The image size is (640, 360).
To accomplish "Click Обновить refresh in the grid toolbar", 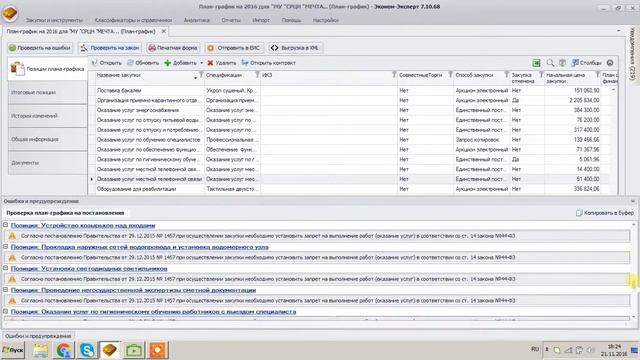I will click(142, 63).
